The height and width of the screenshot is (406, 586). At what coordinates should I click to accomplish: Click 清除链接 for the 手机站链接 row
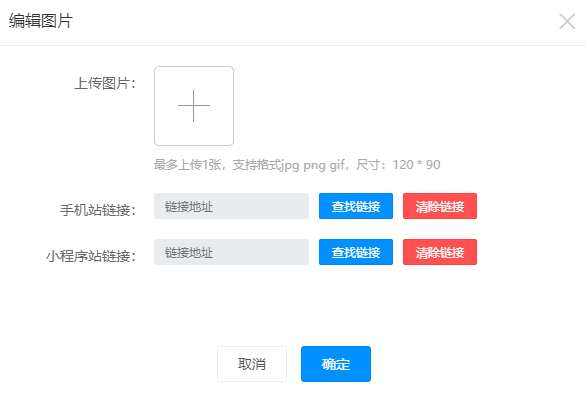(x=440, y=206)
